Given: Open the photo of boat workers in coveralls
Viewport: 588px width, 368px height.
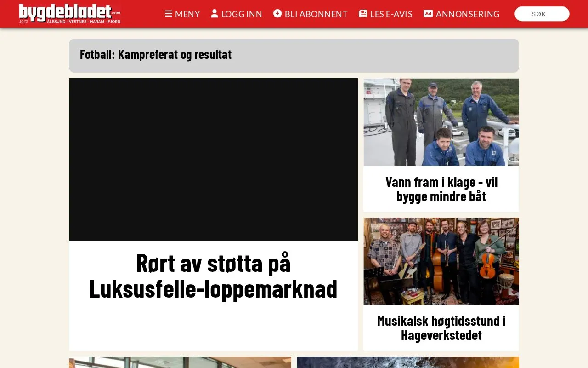Looking at the screenshot, I should [441, 122].
